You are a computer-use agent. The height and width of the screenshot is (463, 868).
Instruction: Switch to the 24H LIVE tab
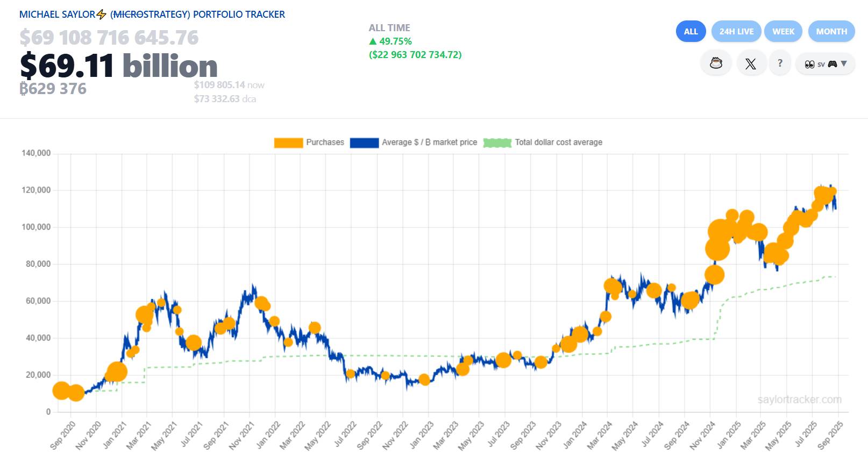point(736,31)
